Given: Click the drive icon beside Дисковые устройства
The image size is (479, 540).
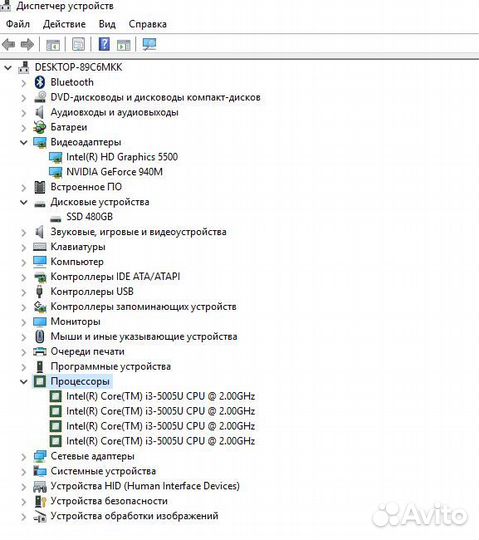Looking at the screenshot, I should pyautogui.click(x=40, y=204).
